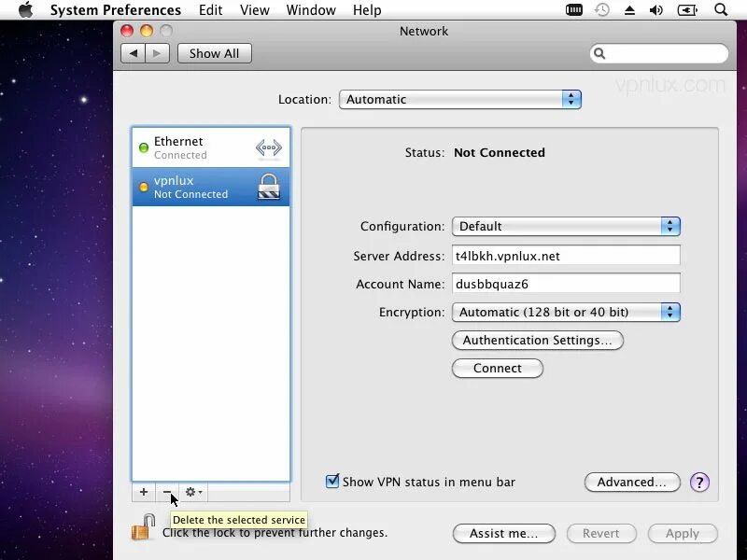Click the Assist me button
Image resolution: width=747 pixels, height=560 pixels.
(x=504, y=533)
